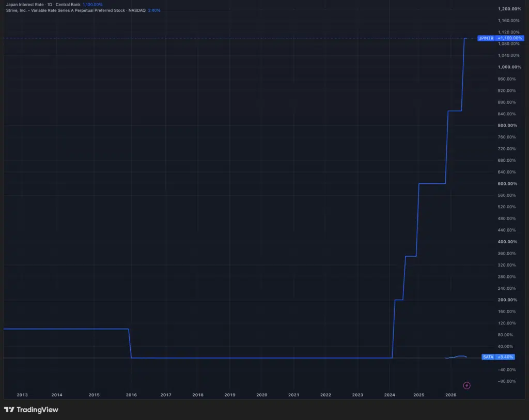
Task: Click the Strive, Inc. Preferred Stock legend
Action: pos(75,10)
